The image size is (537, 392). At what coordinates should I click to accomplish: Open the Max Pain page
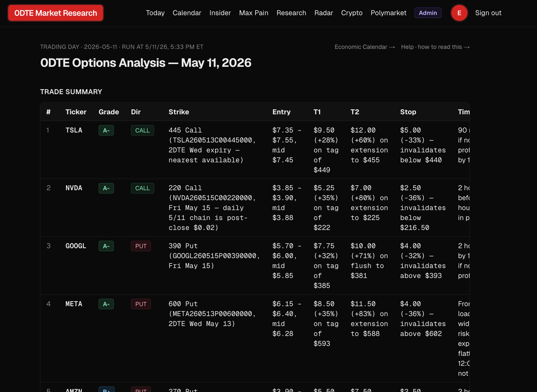coord(254,13)
